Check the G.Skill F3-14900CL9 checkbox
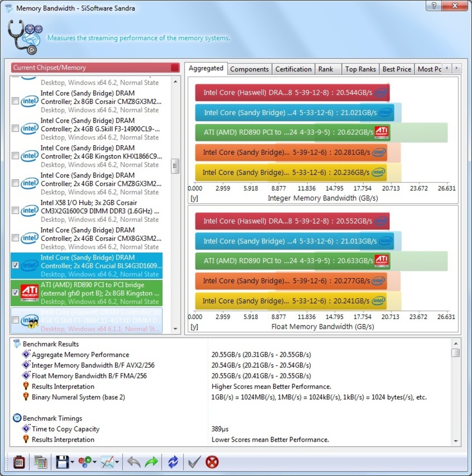Screen dimensions: 472x476 [15, 128]
